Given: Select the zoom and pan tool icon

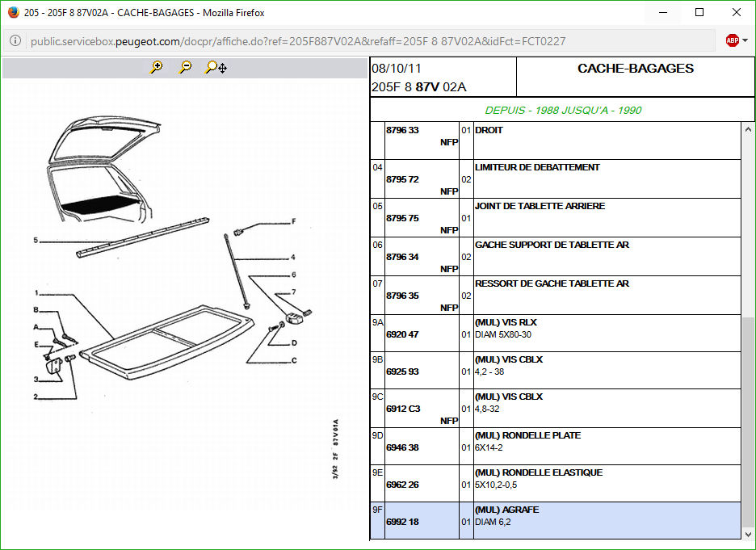Looking at the screenshot, I should click(215, 68).
